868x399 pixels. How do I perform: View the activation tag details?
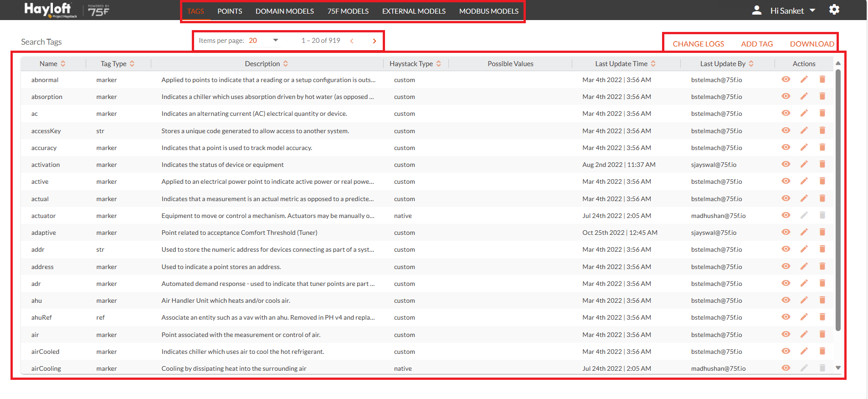[786, 164]
